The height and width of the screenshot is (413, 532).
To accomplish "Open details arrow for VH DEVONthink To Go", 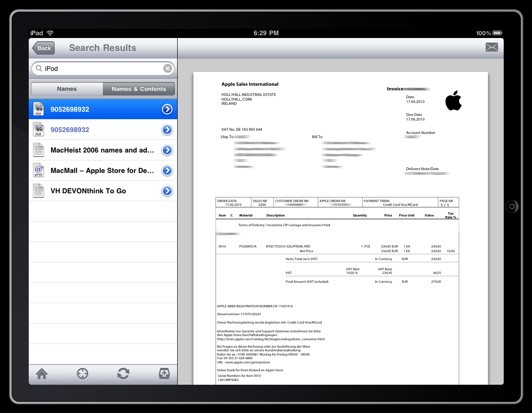I will coord(167,191).
